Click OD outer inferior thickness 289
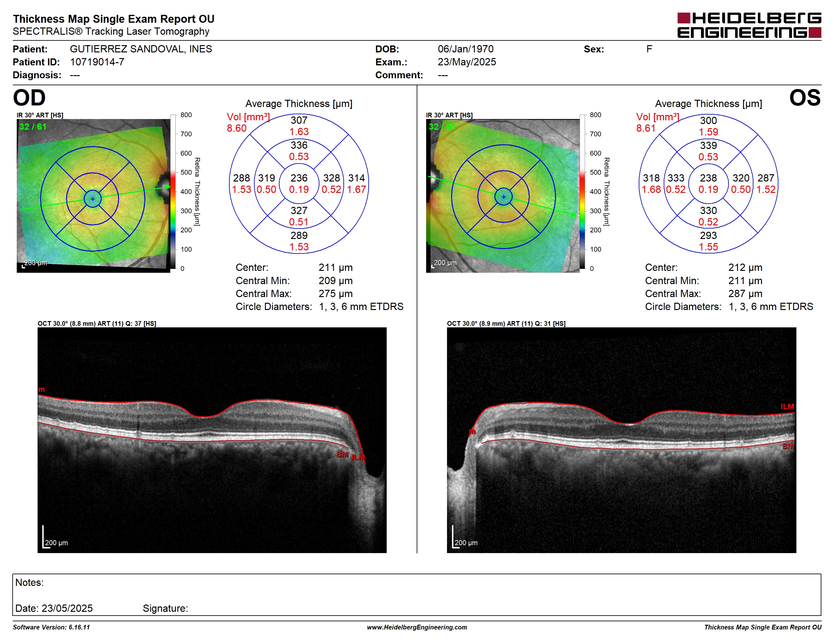Image resolution: width=834 pixels, height=644 pixels. point(299,236)
